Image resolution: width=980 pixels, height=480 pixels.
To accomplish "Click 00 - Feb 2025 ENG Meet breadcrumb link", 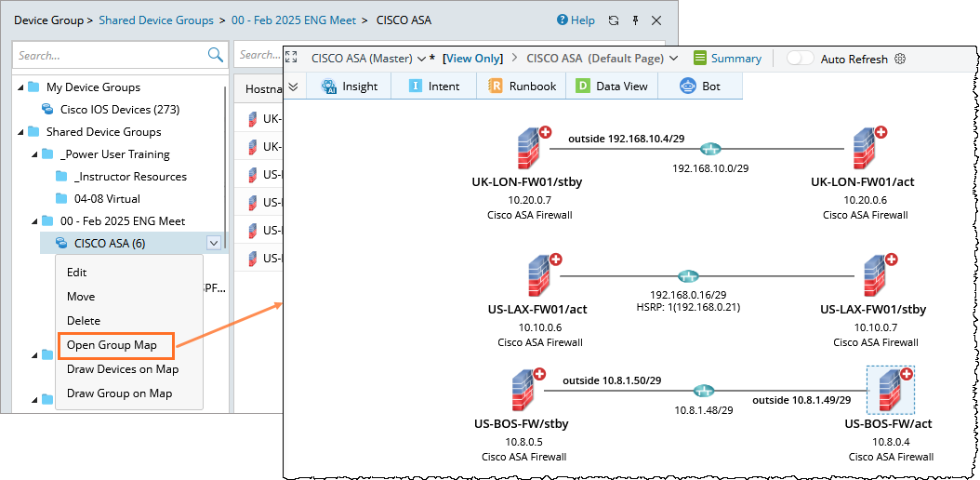I will [x=294, y=20].
